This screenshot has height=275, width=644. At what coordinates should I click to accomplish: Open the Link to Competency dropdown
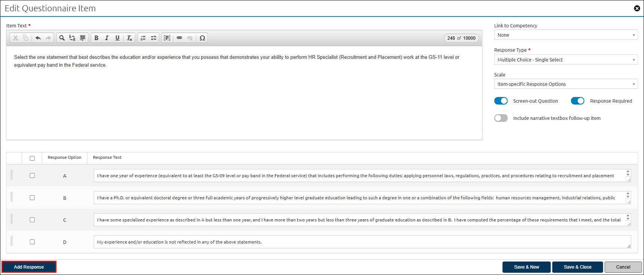tap(566, 35)
